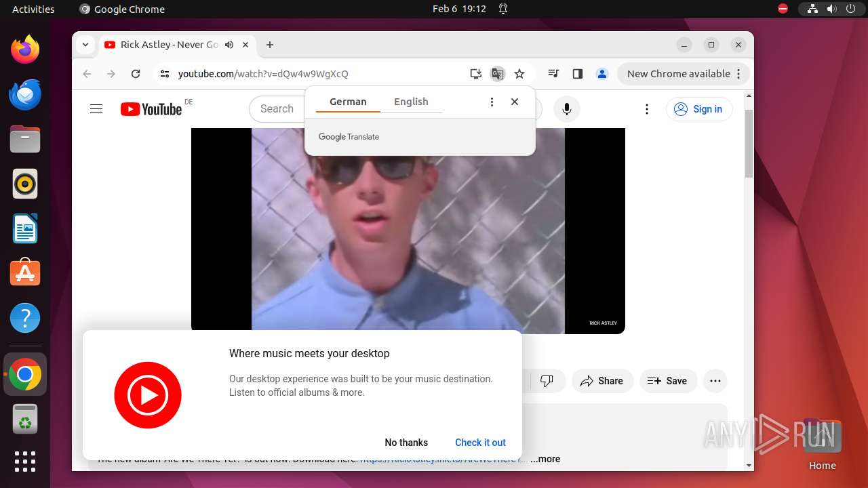Click the youtube.com URL in the address bar
This screenshot has height=488, width=868.
pos(263,74)
